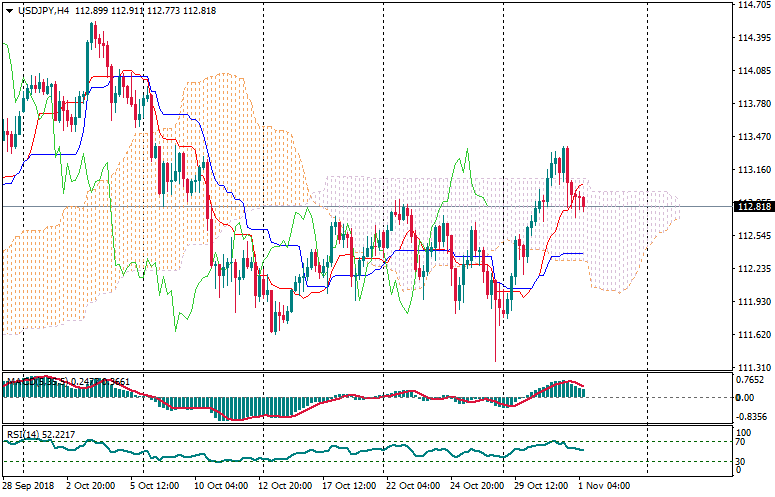The height and width of the screenshot is (497, 775).
Task: Click the RSI 70 level axis label
Action: point(741,441)
